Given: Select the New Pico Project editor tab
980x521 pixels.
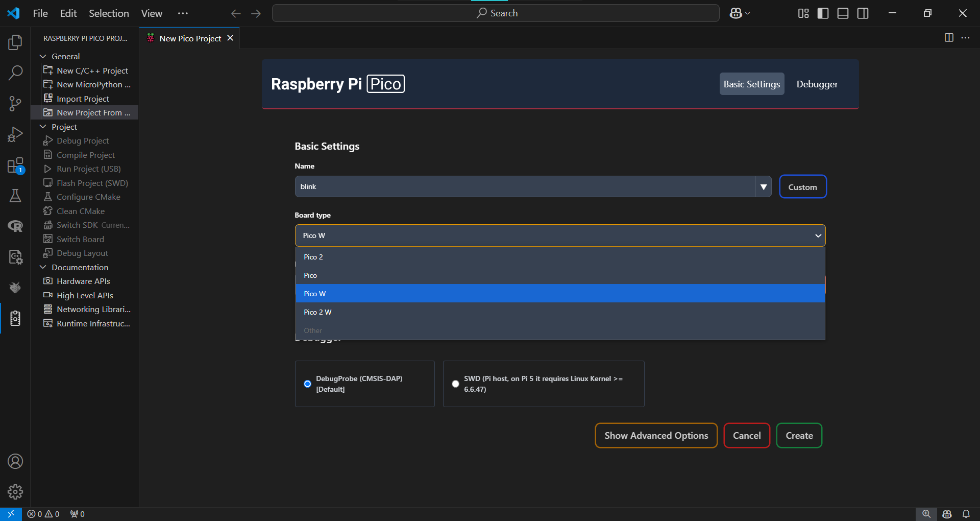Looking at the screenshot, I should [190, 38].
